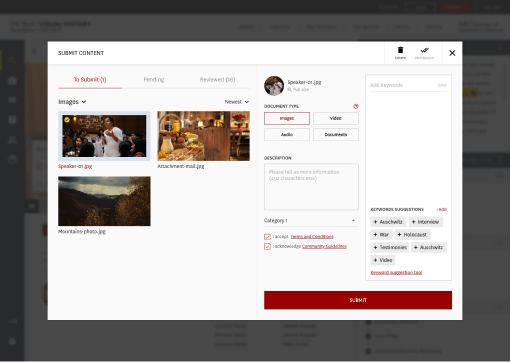Add the Holocaust keyword suggestion
Viewport: 511px width, 362px height.
click(413, 235)
